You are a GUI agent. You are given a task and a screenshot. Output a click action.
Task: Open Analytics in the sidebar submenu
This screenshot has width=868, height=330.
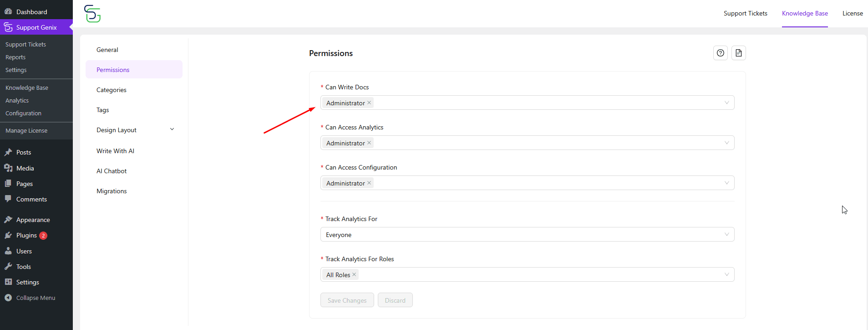pos(17,100)
